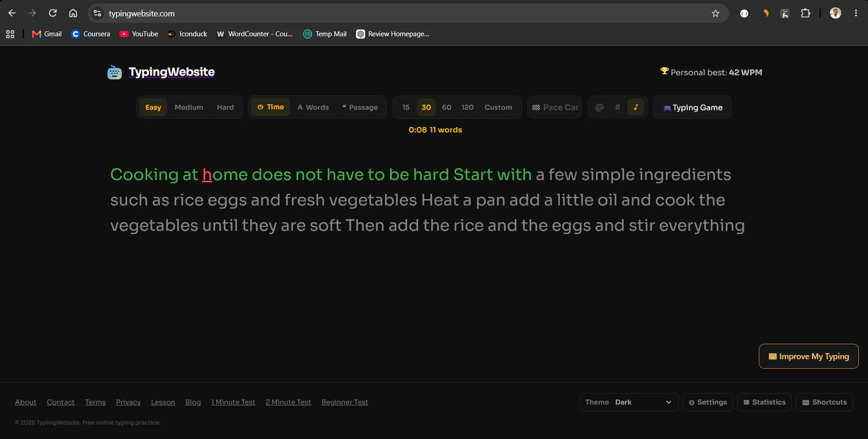868x439 pixels.
Task: Open the Blog link
Action: [193, 402]
